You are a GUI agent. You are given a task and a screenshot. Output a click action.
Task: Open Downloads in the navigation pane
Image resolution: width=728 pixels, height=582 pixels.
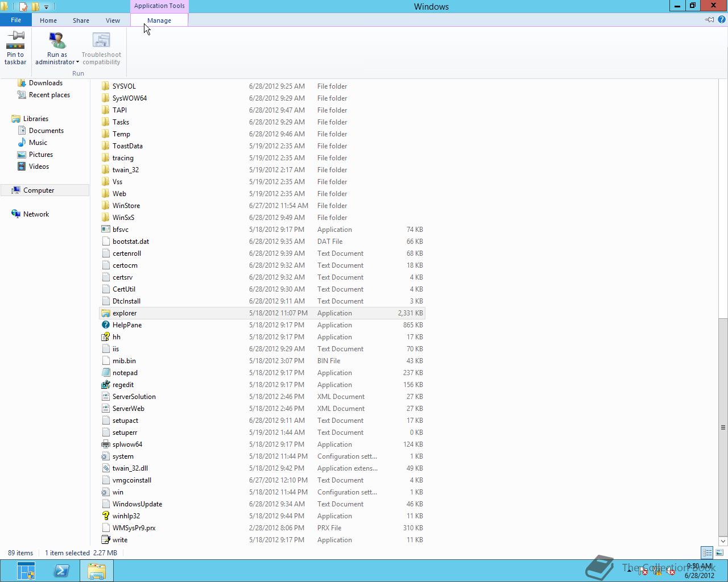(45, 83)
